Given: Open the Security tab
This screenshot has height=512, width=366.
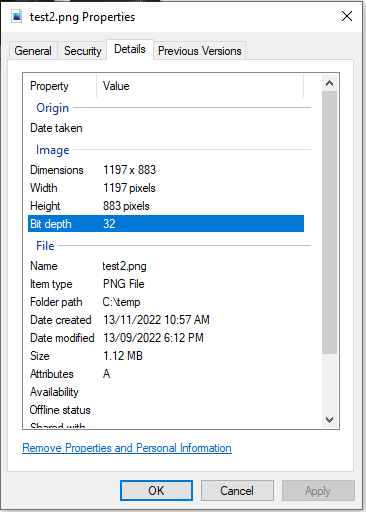Looking at the screenshot, I should tap(82, 51).
